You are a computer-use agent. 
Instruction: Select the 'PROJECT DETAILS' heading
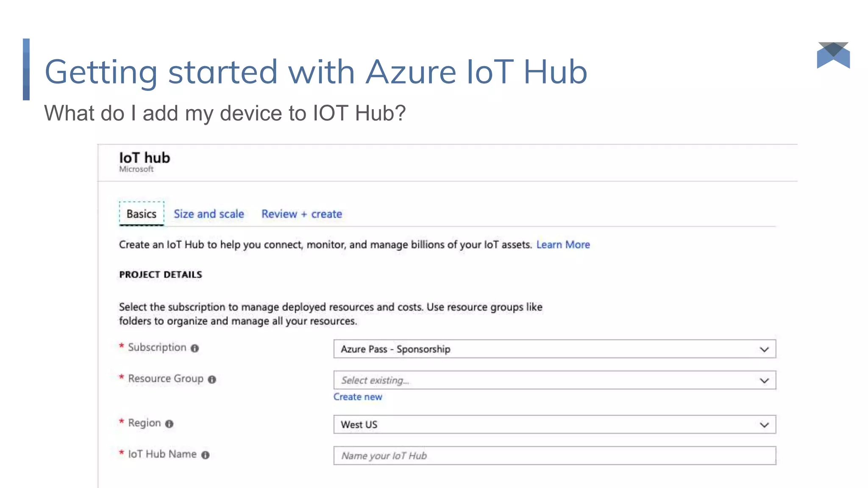tap(161, 274)
